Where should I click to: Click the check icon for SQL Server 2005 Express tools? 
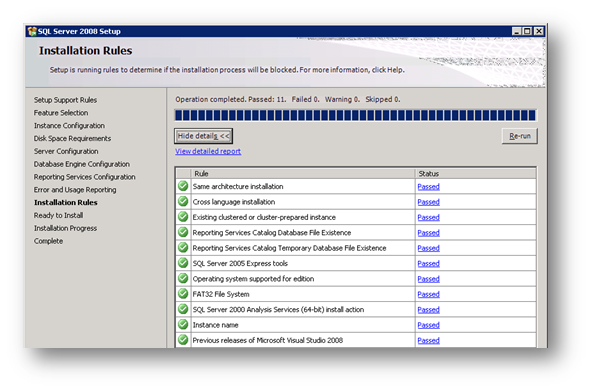tap(183, 263)
